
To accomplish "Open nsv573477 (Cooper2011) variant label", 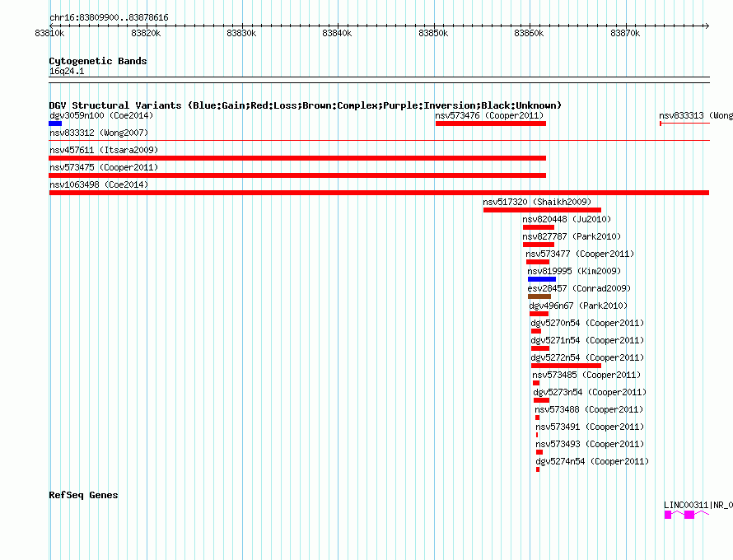I will pos(580,254).
